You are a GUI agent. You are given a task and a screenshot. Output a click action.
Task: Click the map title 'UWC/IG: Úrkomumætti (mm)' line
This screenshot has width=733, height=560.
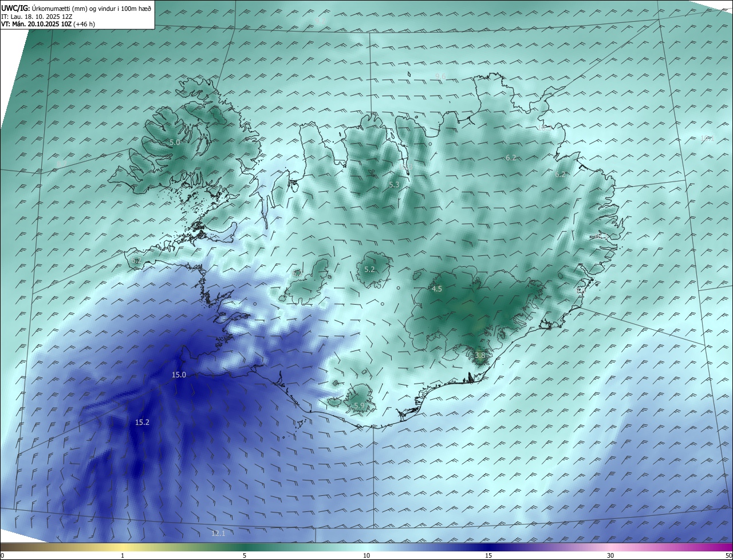76,8
